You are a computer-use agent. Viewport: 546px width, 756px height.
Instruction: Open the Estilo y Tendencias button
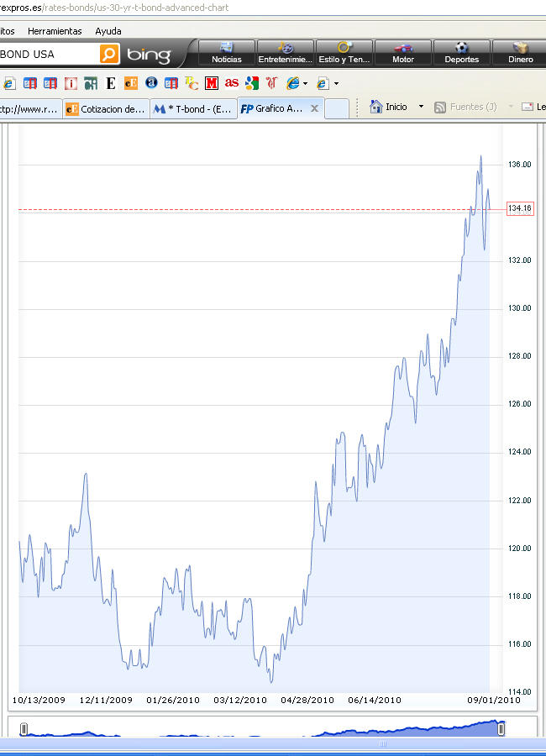click(x=344, y=53)
